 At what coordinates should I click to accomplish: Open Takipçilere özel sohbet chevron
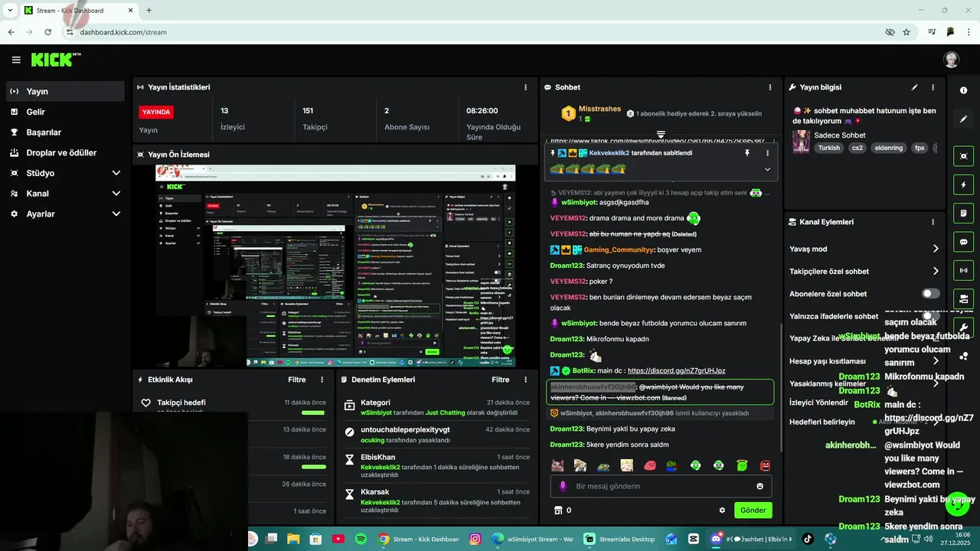(x=936, y=271)
